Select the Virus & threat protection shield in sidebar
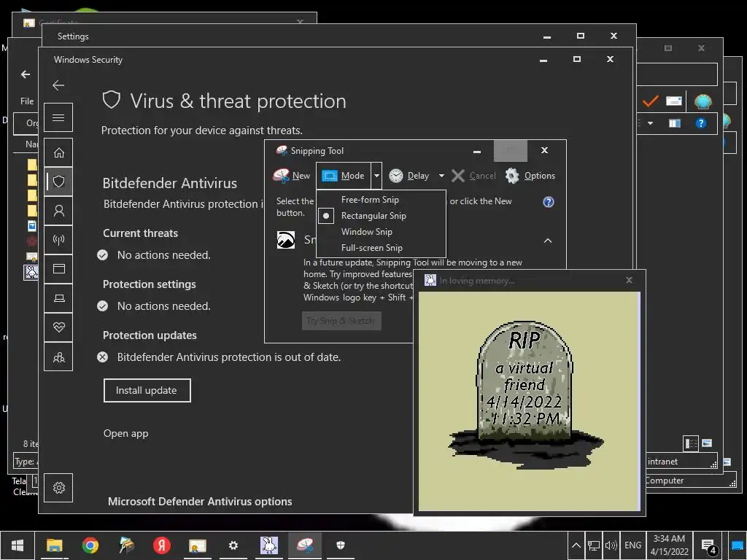Viewport: 747px width, 560px height. tap(58, 182)
